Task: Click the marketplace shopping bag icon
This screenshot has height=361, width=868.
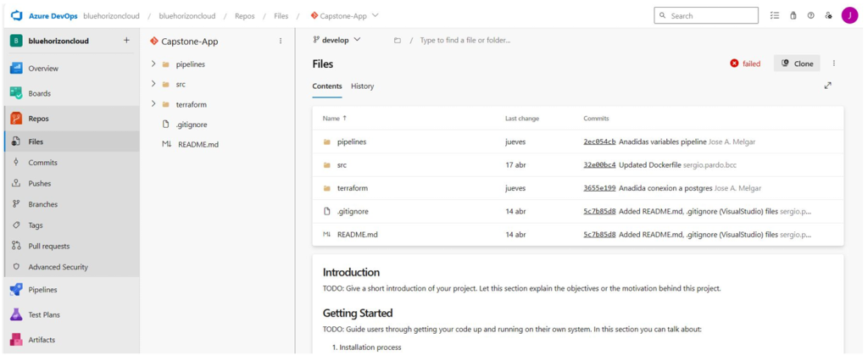Action: click(x=793, y=16)
